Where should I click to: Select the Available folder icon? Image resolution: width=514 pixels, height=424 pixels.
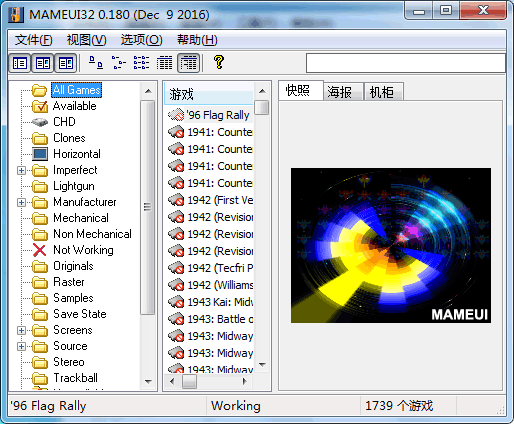point(40,106)
